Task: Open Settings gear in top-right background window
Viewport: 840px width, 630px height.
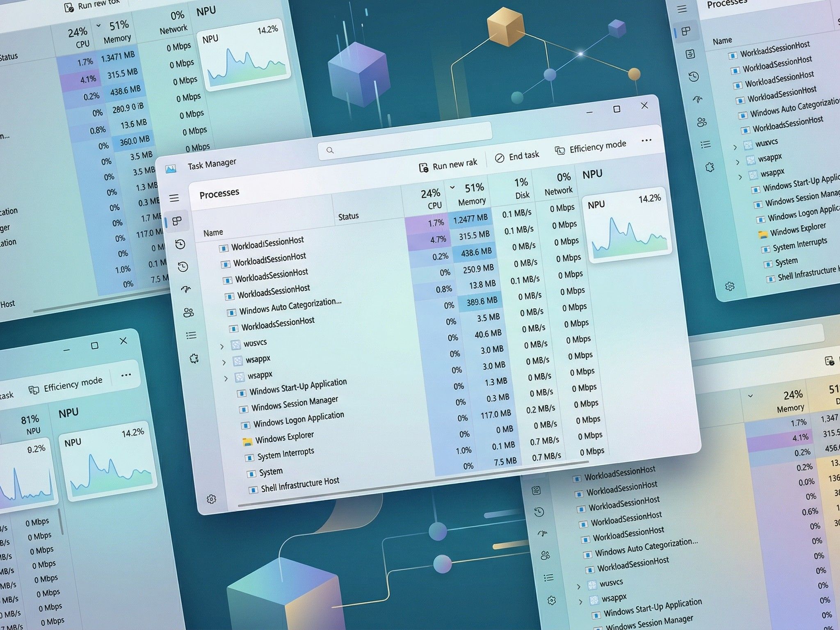Action: coord(730,286)
